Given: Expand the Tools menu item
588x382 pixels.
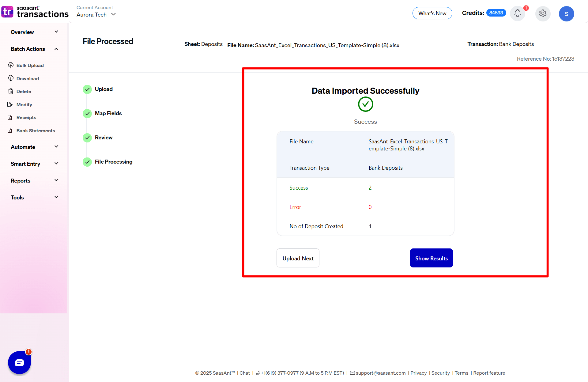Looking at the screenshot, I should (x=34, y=197).
